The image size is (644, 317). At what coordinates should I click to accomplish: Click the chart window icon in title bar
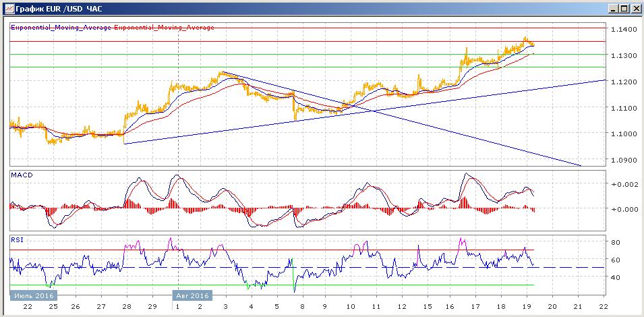(9, 9)
